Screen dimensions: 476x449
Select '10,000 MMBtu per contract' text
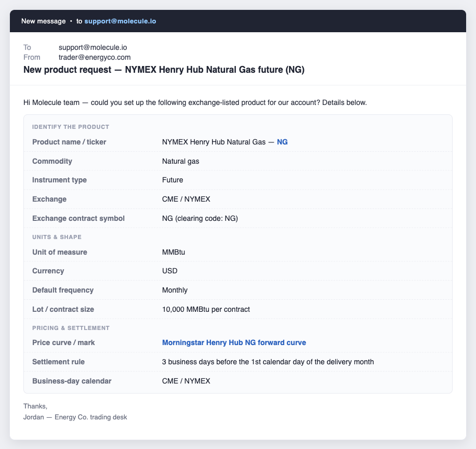[206, 309]
